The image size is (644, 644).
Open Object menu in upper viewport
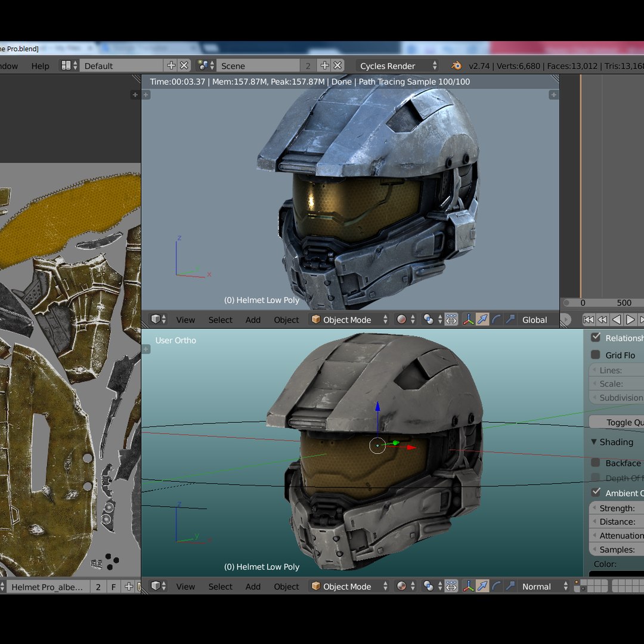click(x=286, y=320)
